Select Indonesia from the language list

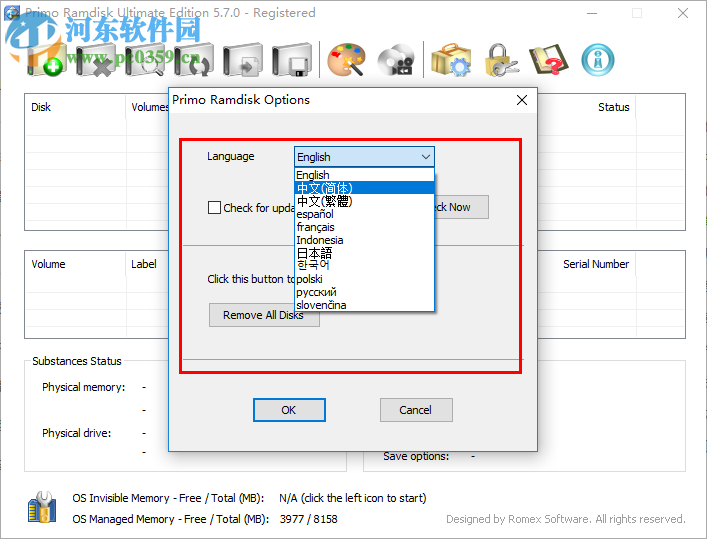[364, 240]
